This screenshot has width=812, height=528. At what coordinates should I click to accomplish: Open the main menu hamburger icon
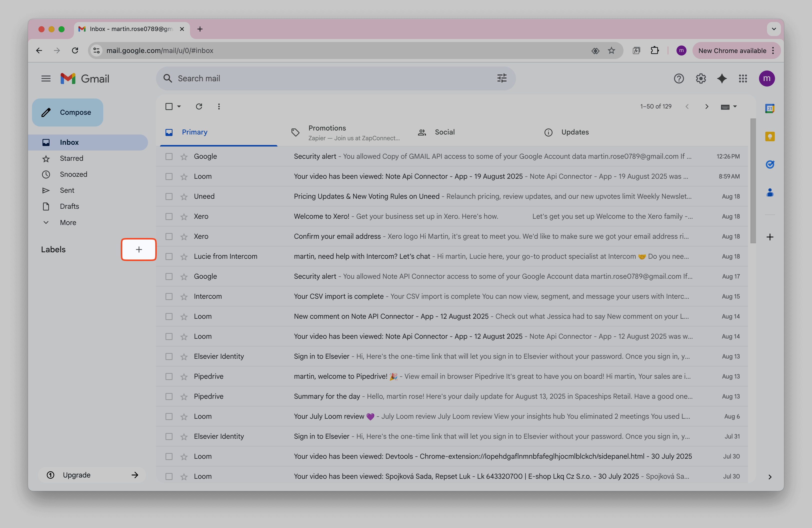(x=46, y=78)
